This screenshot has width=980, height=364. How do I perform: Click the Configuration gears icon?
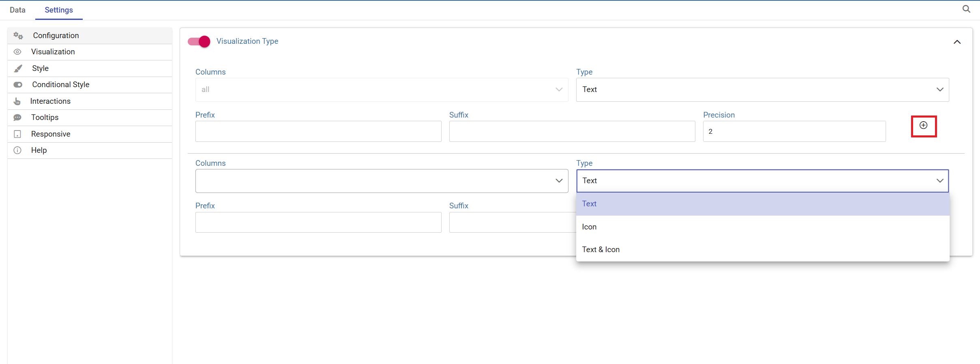[18, 36]
